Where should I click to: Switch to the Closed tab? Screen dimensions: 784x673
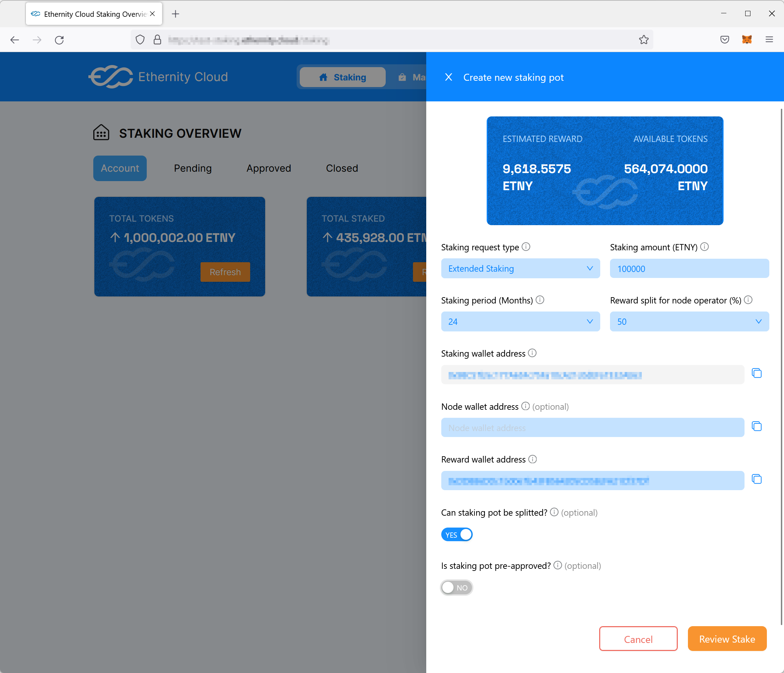(342, 168)
